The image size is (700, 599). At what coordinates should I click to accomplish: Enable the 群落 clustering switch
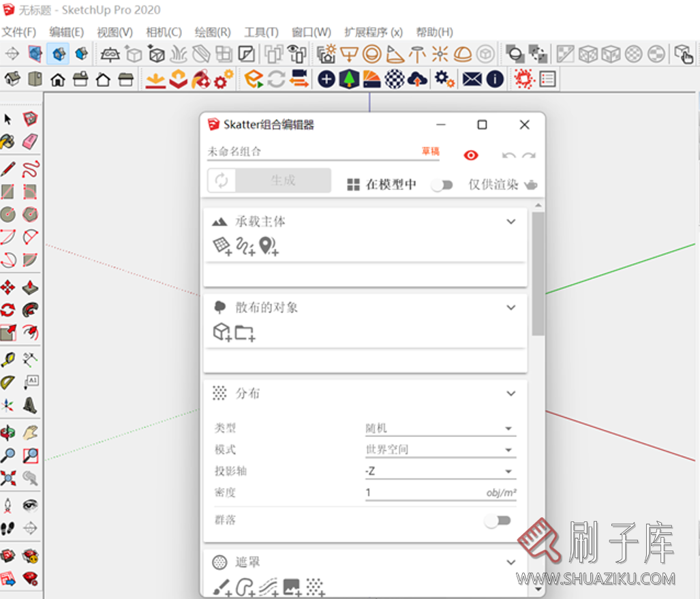point(498,520)
